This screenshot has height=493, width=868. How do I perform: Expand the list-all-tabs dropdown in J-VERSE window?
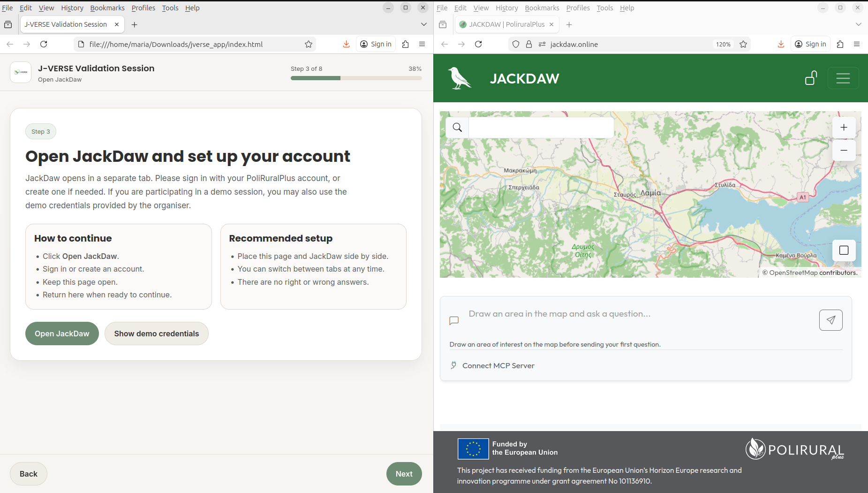point(424,24)
